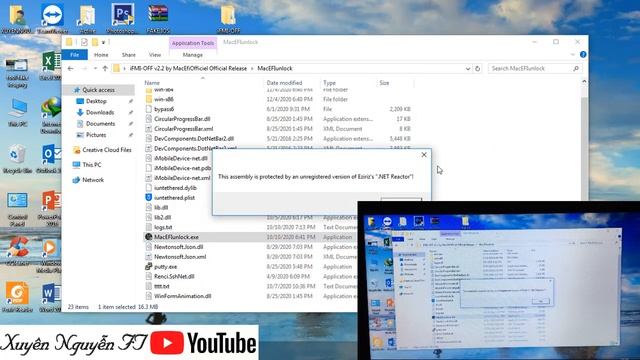Switch to the Share ribbon tab
The image size is (640, 360).
point(129,55)
